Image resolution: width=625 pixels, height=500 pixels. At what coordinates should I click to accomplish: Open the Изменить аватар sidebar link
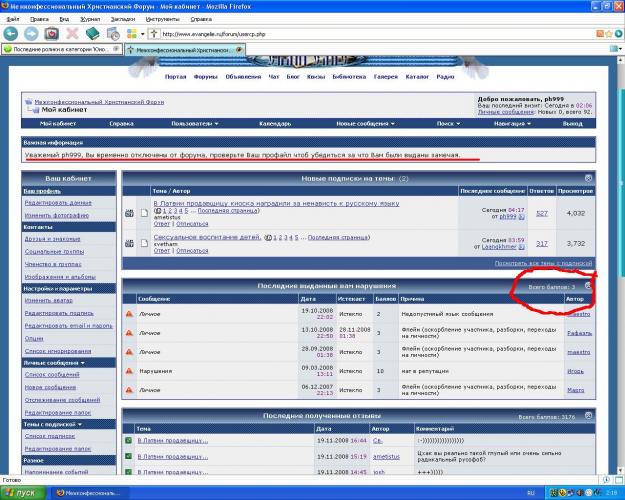47,300
